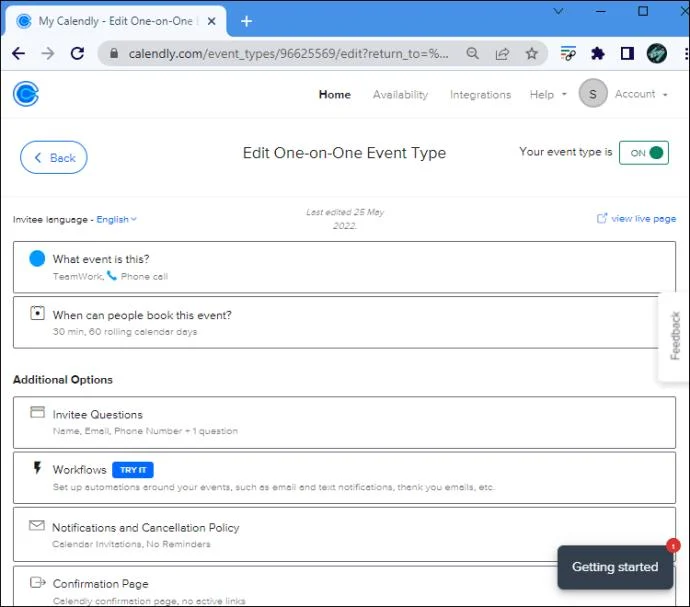Viewport: 690px width, 607px height.
Task: Click the padlock site info icon
Action: pyautogui.click(x=114, y=54)
